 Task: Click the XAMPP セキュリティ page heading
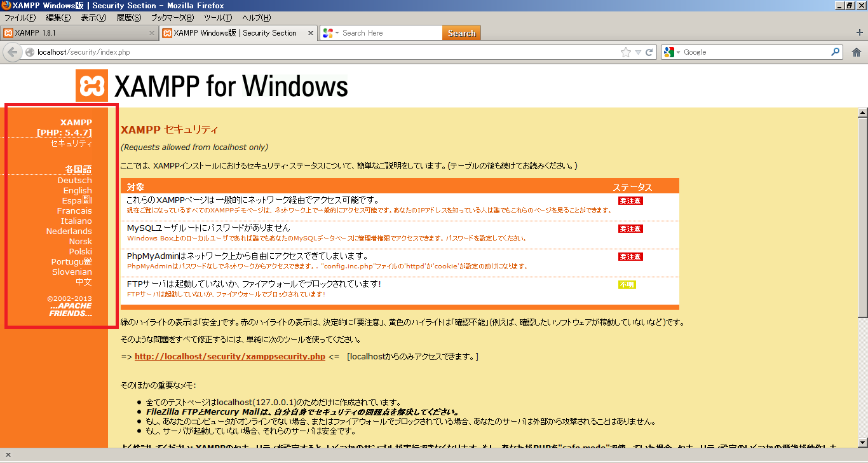[x=169, y=130]
